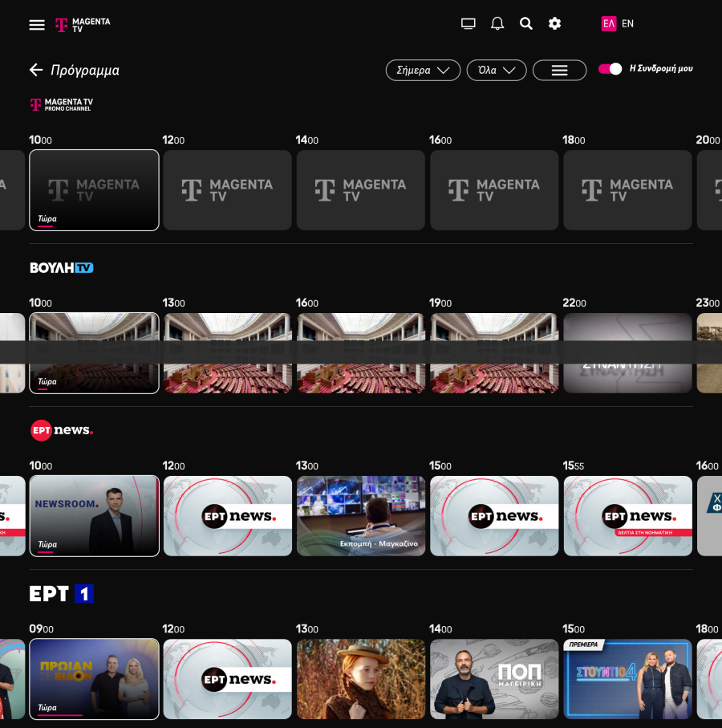Open Πρωίαν Σε Είδον on ΕΡΤ 1
This screenshot has width=722, height=728.
click(94, 679)
